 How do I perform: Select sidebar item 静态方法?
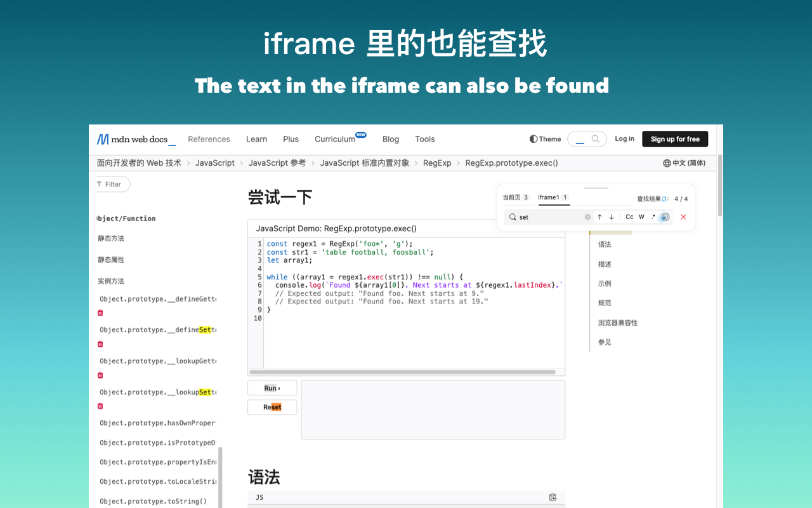pyautogui.click(x=111, y=239)
